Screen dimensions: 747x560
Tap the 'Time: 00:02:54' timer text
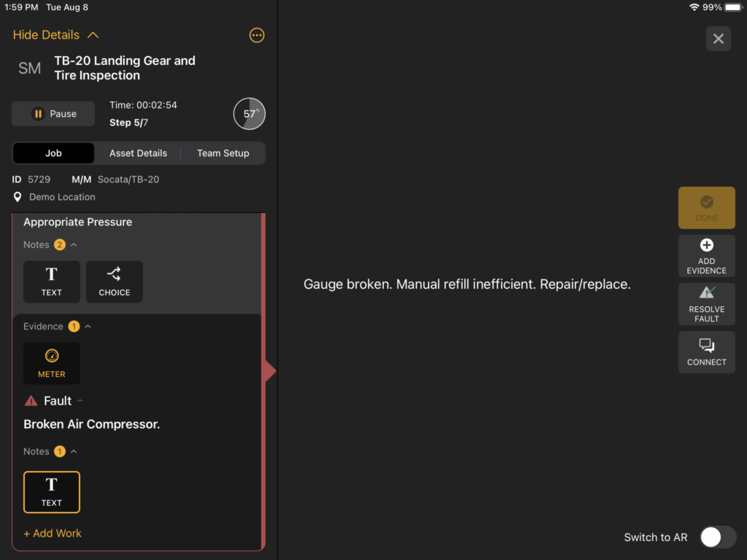pos(143,105)
